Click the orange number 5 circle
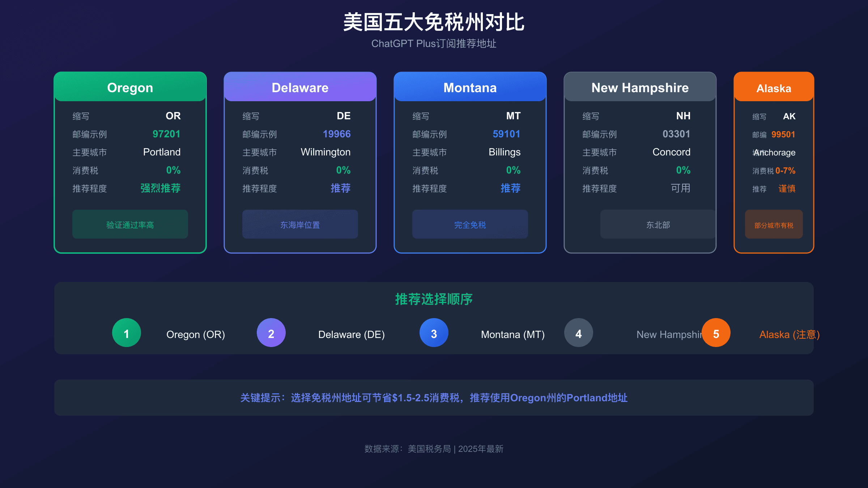This screenshot has height=488, width=868. click(x=716, y=333)
